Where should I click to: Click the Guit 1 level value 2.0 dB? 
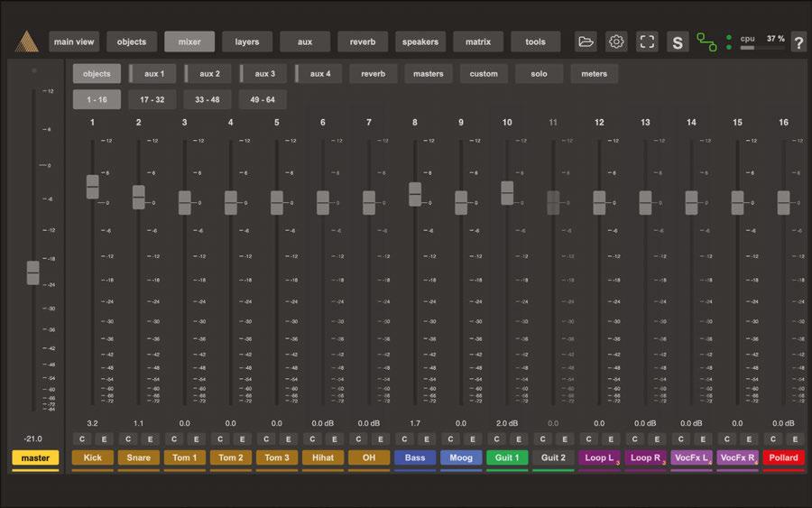tap(507, 422)
